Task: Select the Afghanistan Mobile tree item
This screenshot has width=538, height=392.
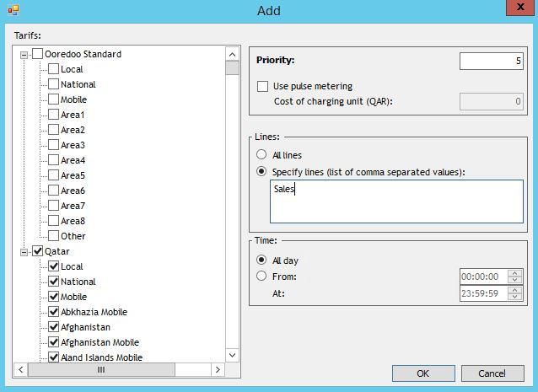Action: tap(100, 342)
